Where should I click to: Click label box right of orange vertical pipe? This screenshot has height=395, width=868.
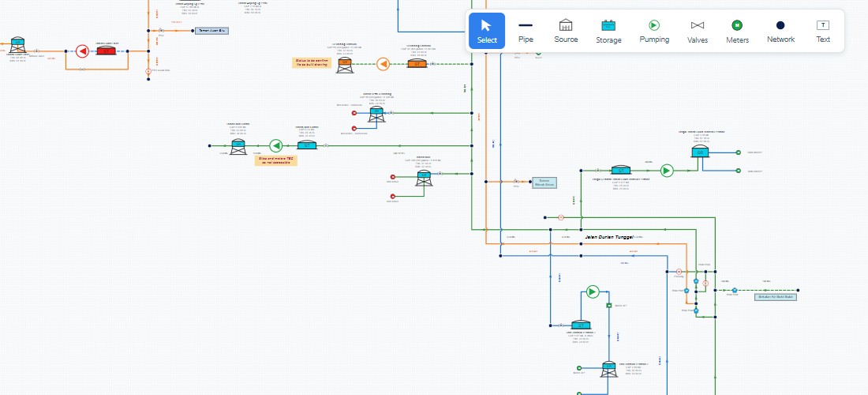(211, 31)
